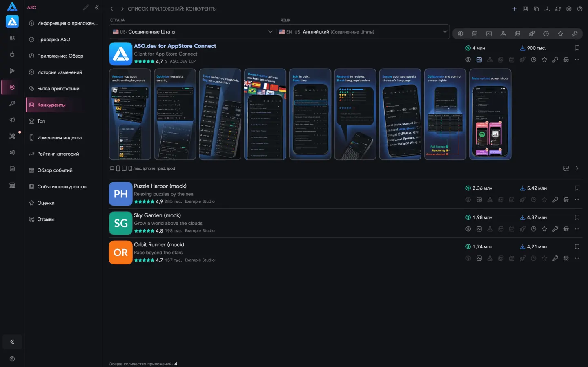Open the more options menu for Sky Garden
This screenshot has width=588, height=367.
[x=577, y=229]
